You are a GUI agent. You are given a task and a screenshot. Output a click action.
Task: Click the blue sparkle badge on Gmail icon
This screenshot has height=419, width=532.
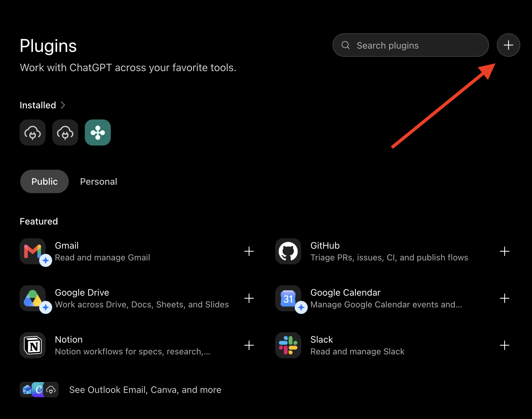coord(46,260)
